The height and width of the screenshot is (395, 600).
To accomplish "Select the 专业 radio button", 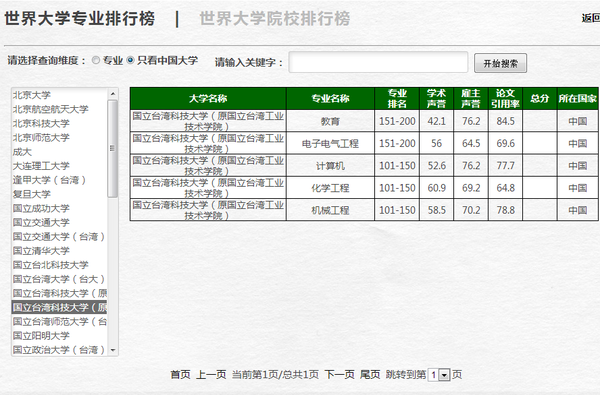I will point(96,60).
